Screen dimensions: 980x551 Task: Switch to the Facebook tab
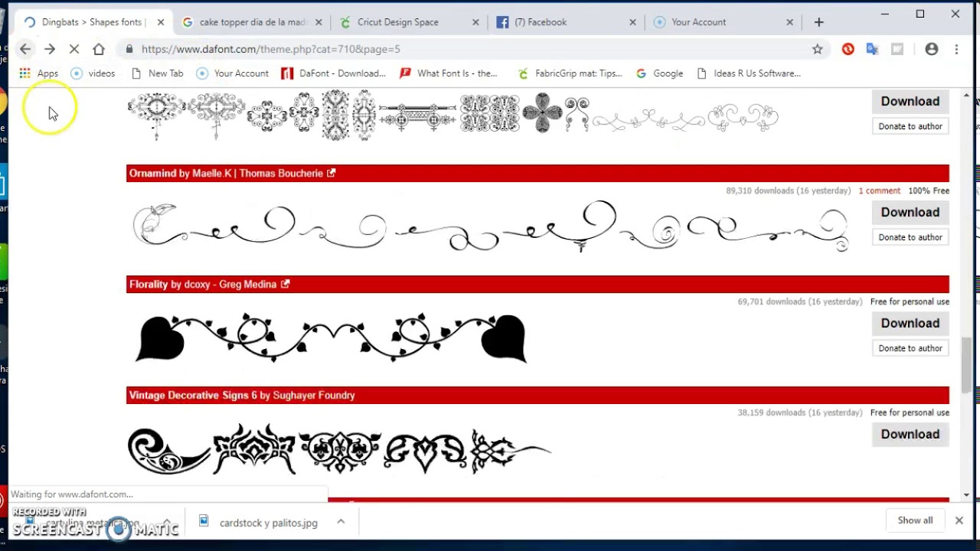coord(541,22)
